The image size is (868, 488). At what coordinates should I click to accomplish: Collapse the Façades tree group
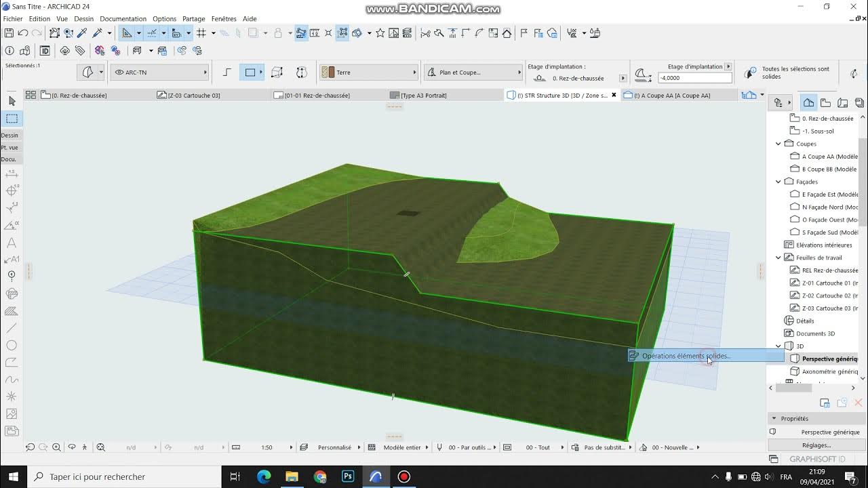click(778, 182)
